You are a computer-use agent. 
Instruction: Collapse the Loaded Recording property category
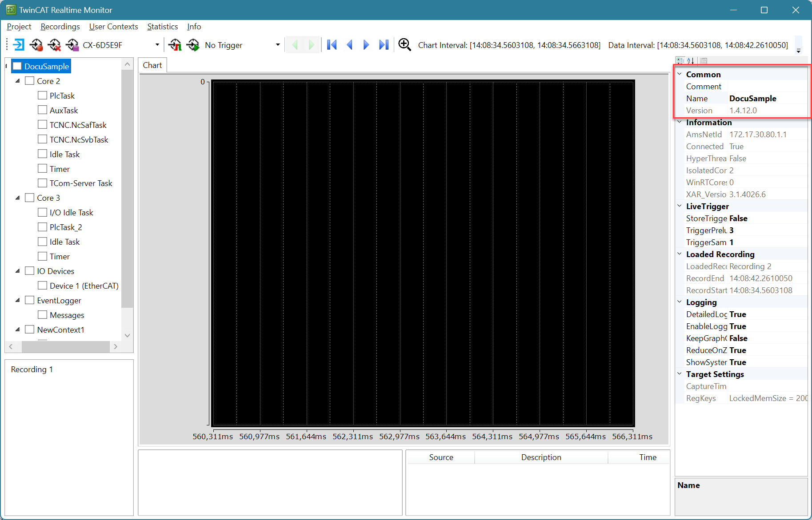pos(680,254)
